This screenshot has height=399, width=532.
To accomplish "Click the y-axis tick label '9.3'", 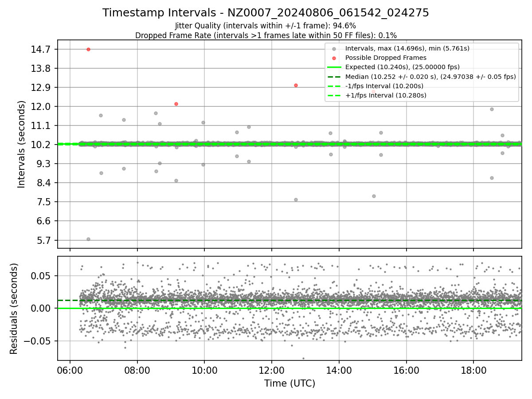I will point(43,164).
